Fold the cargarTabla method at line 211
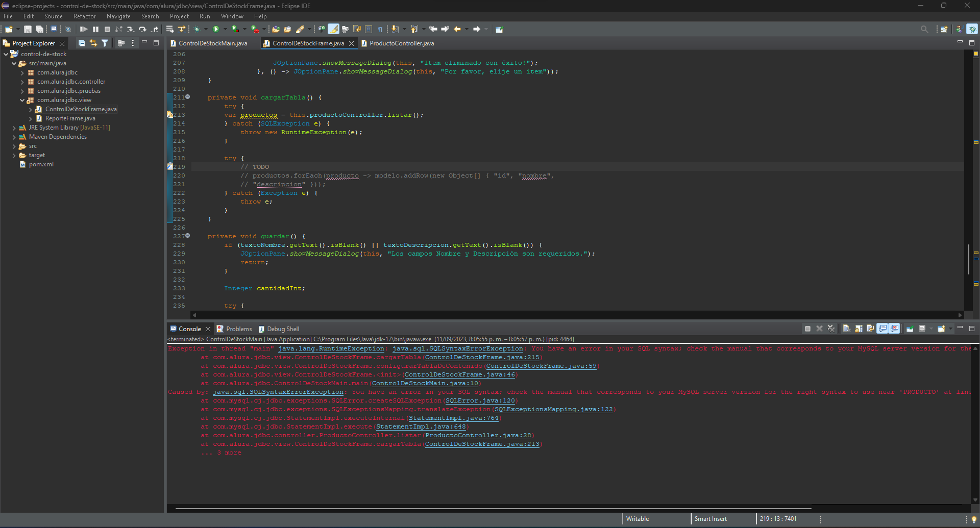The width and height of the screenshot is (980, 528). pyautogui.click(x=188, y=97)
